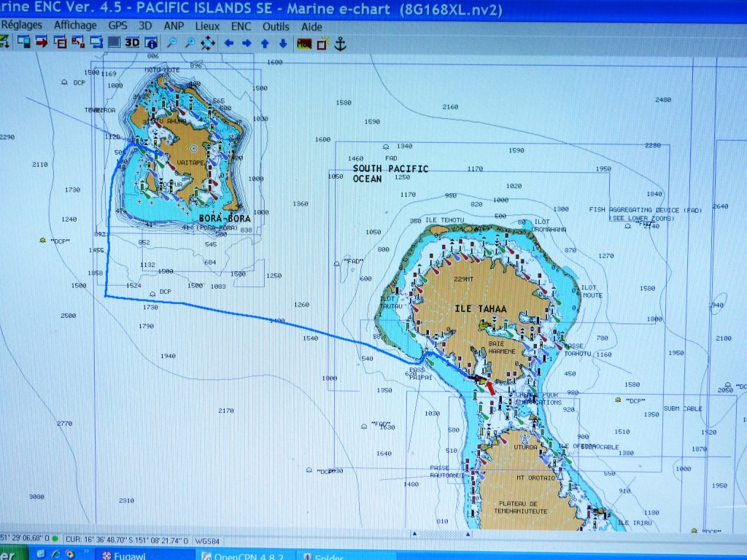Click the WGS84 datum in status bar

(207, 541)
